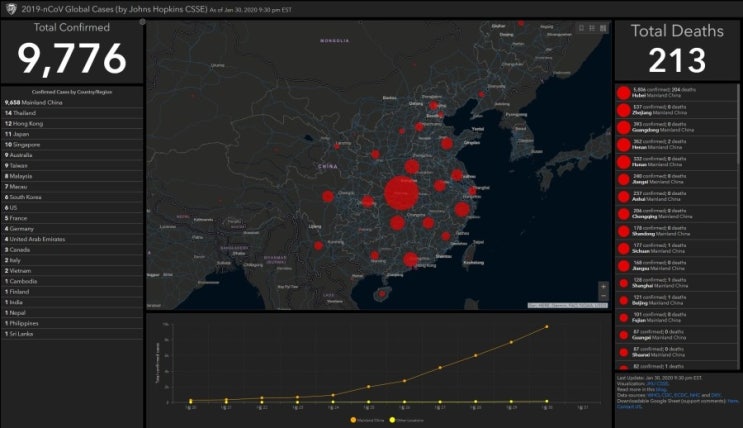Screen dimensions: 743x428
Task: Toggle Other Locations series in chart legend
Action: pos(407,420)
